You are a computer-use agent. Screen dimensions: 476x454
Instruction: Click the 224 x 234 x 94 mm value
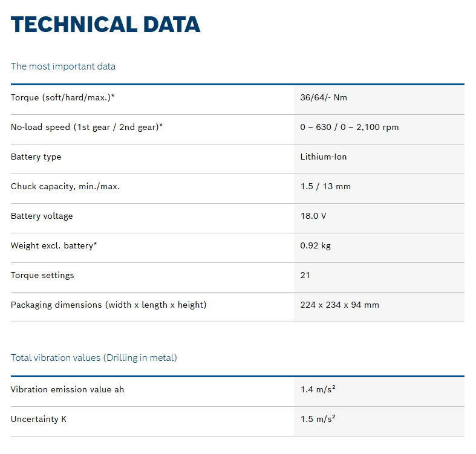coord(339,305)
